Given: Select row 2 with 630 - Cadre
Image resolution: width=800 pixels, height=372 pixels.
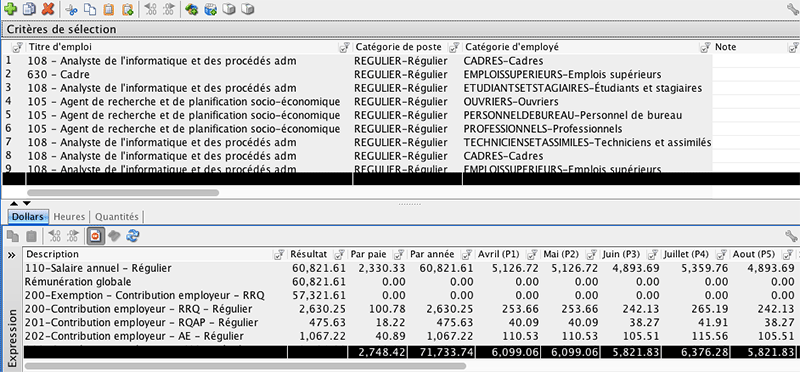Looking at the screenshot, I should (357, 75).
